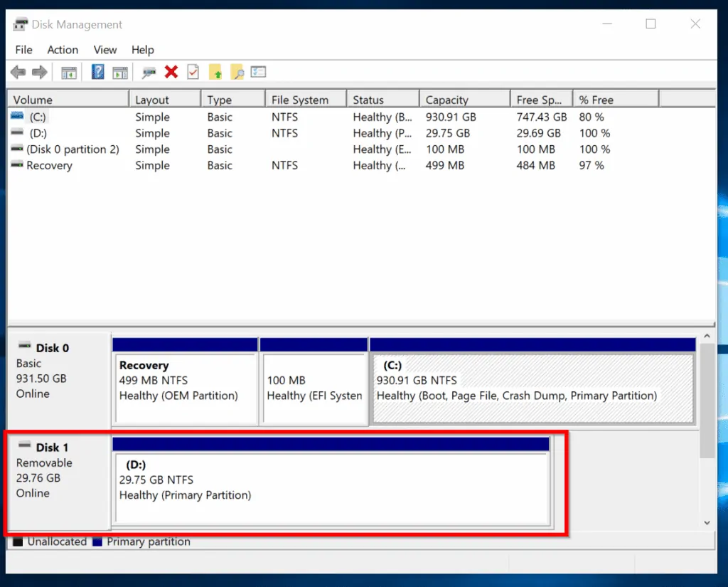Click the scroll down arrow in disk pane
Viewport: 728px width, 587px height.
[x=707, y=522]
